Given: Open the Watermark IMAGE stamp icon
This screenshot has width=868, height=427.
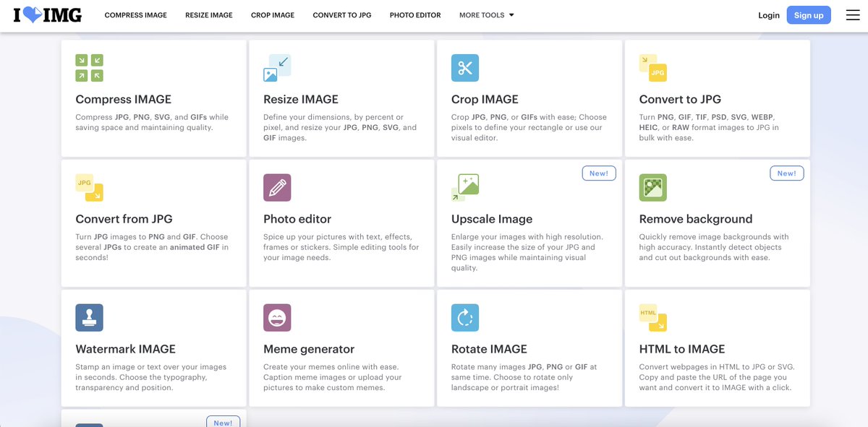Looking at the screenshot, I should 88,316.
